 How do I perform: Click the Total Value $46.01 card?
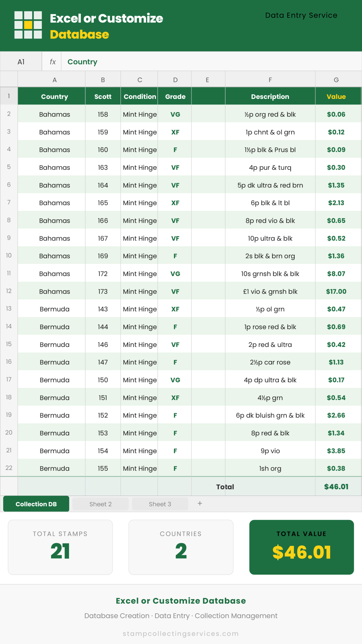pyautogui.click(x=301, y=547)
